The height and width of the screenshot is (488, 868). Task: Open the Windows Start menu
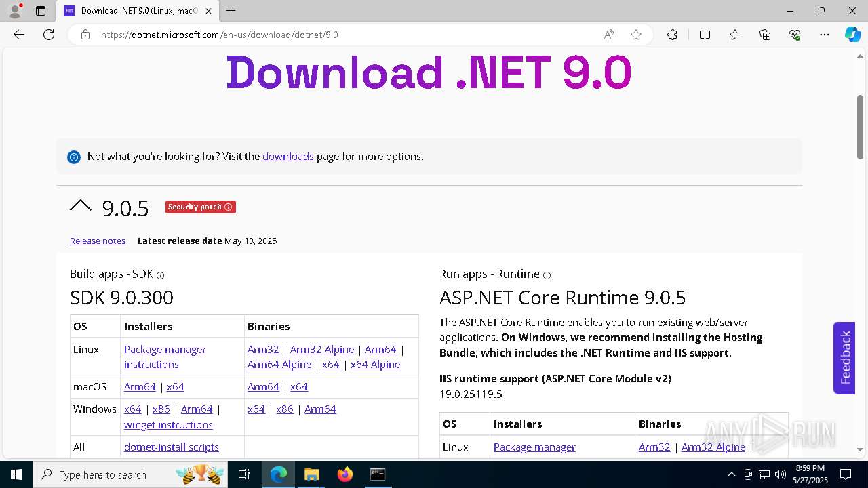[16, 474]
